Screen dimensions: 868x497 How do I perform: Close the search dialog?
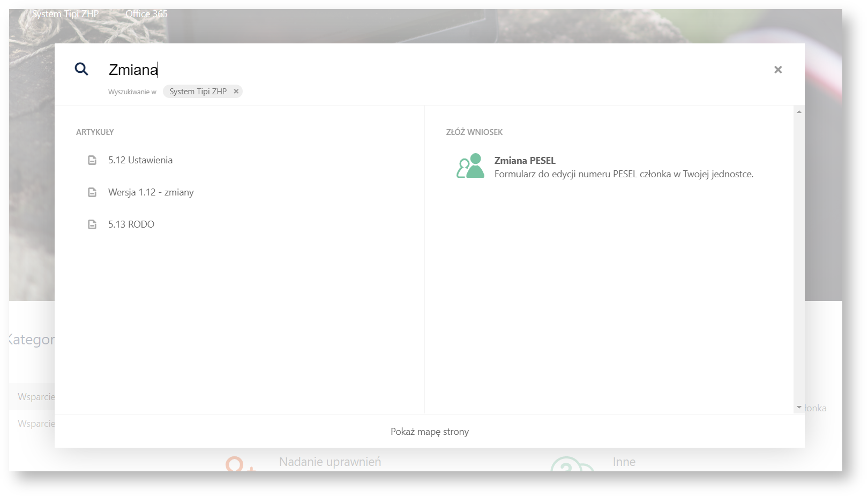778,70
